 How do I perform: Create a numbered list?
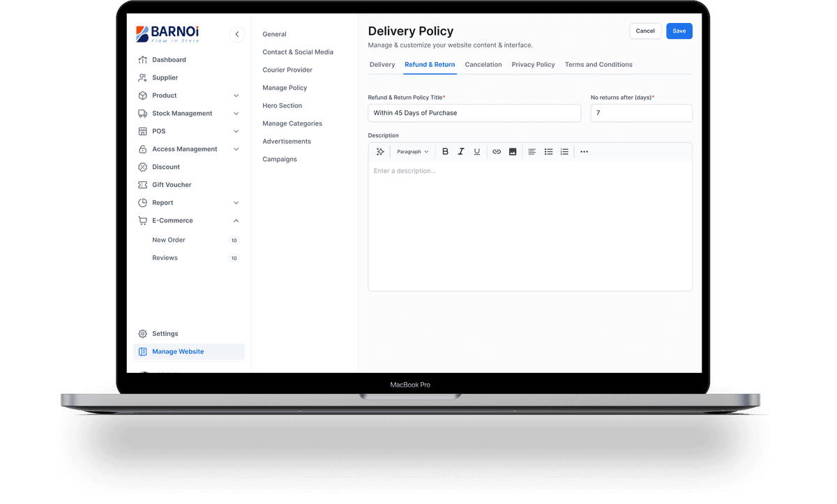565,152
